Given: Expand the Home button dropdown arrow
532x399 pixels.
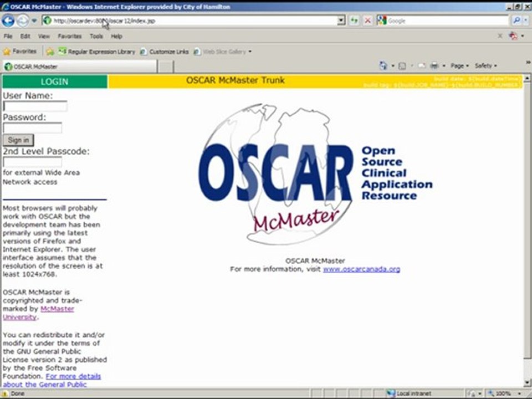Looking at the screenshot, I should coord(393,65).
